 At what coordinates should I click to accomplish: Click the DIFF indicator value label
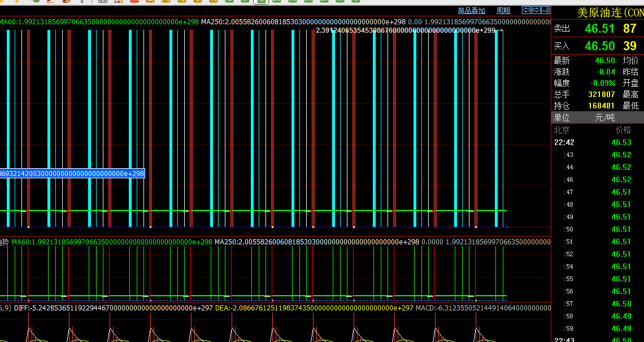(x=113, y=308)
